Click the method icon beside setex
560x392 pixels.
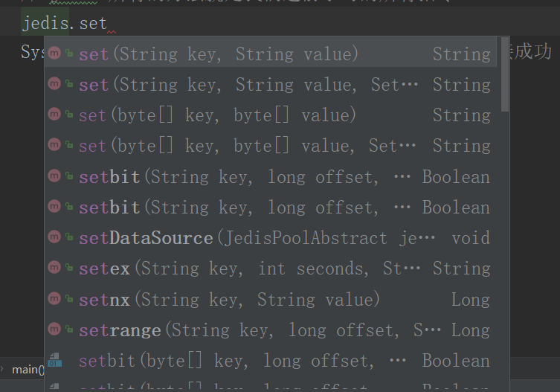click(54, 269)
